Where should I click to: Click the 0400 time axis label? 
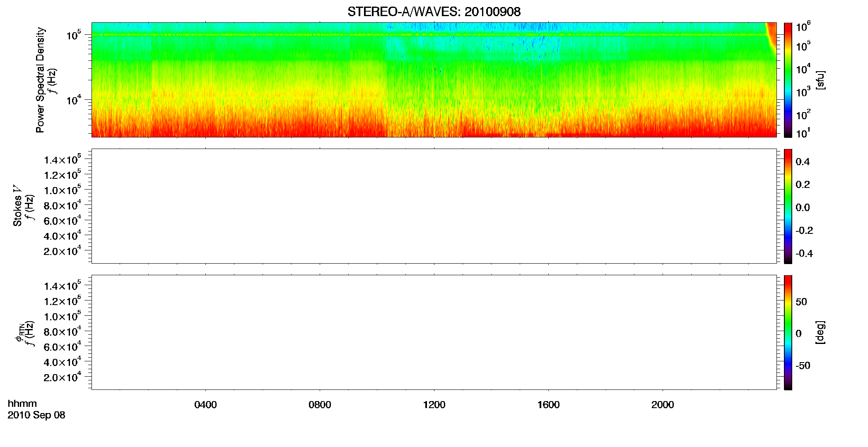205,405
